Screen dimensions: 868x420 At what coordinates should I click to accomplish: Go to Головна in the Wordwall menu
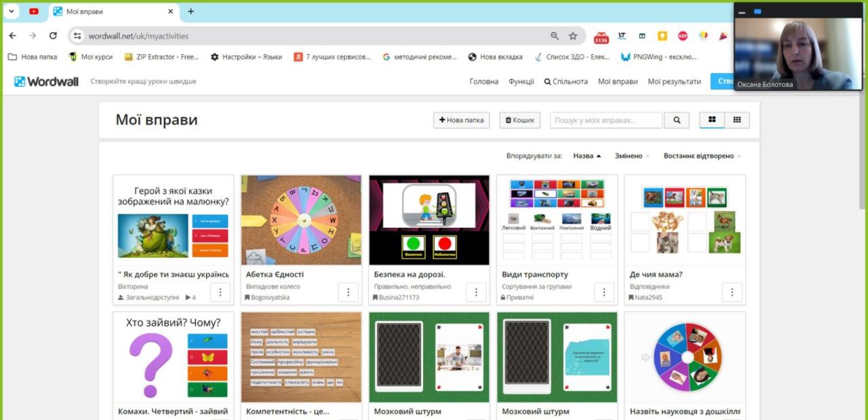tap(484, 81)
